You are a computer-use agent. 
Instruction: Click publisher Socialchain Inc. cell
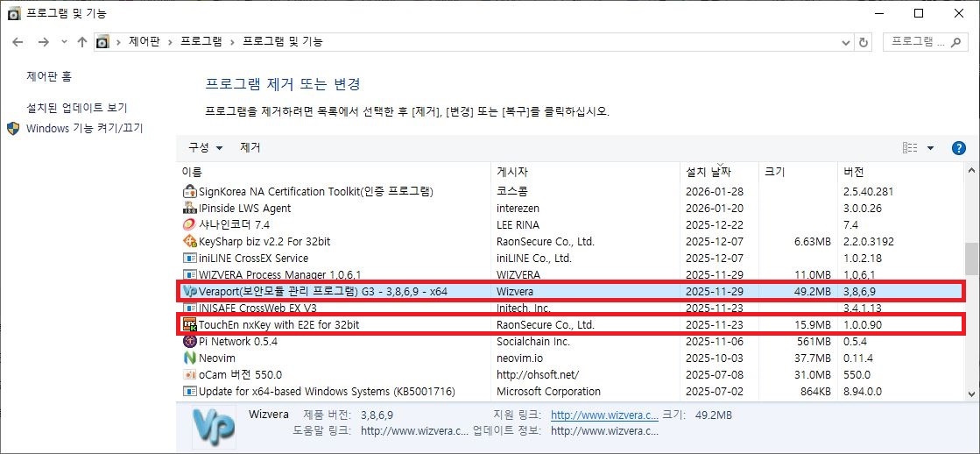pos(533,342)
